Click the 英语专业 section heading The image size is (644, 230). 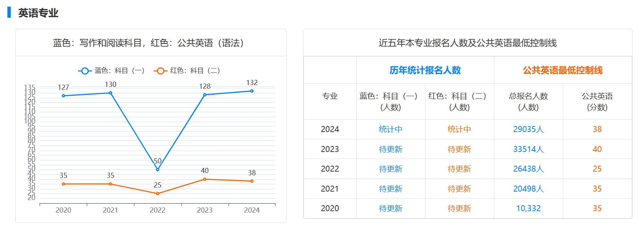point(38,13)
